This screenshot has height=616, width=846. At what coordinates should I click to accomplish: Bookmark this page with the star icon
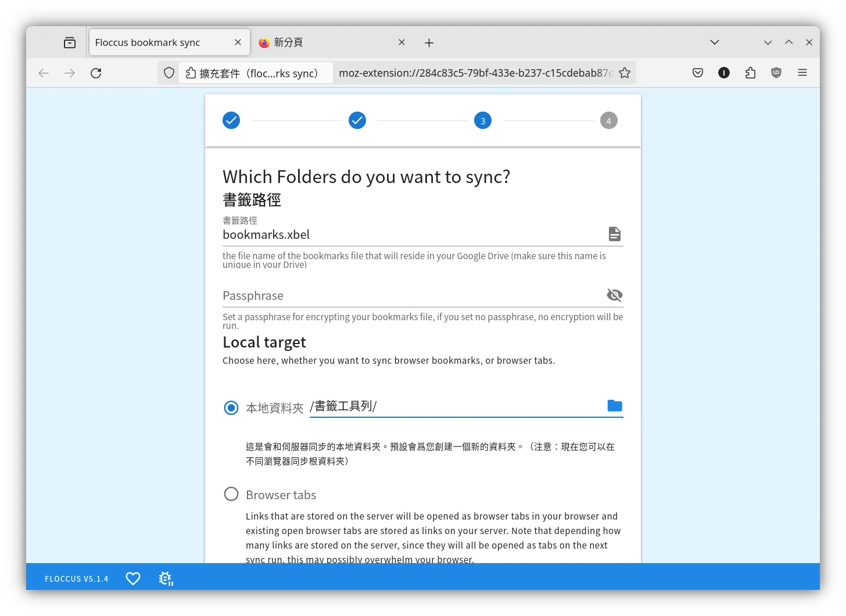click(625, 73)
